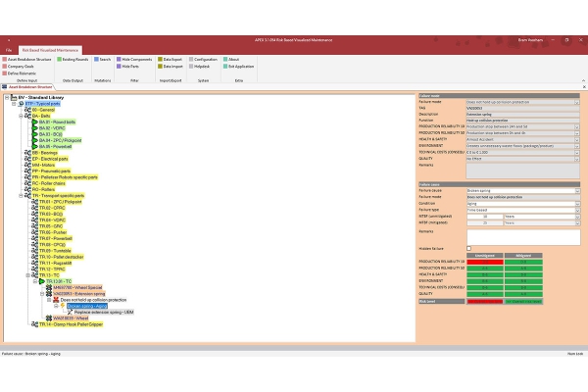Screen dimensions: 588x392
Task: Toggle Hide Parts filter
Action: (127, 67)
